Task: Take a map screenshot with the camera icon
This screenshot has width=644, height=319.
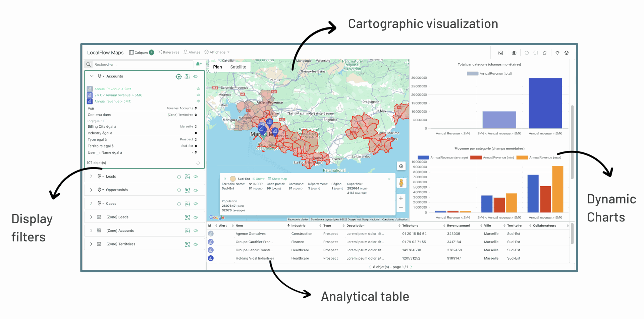Action: pos(514,53)
